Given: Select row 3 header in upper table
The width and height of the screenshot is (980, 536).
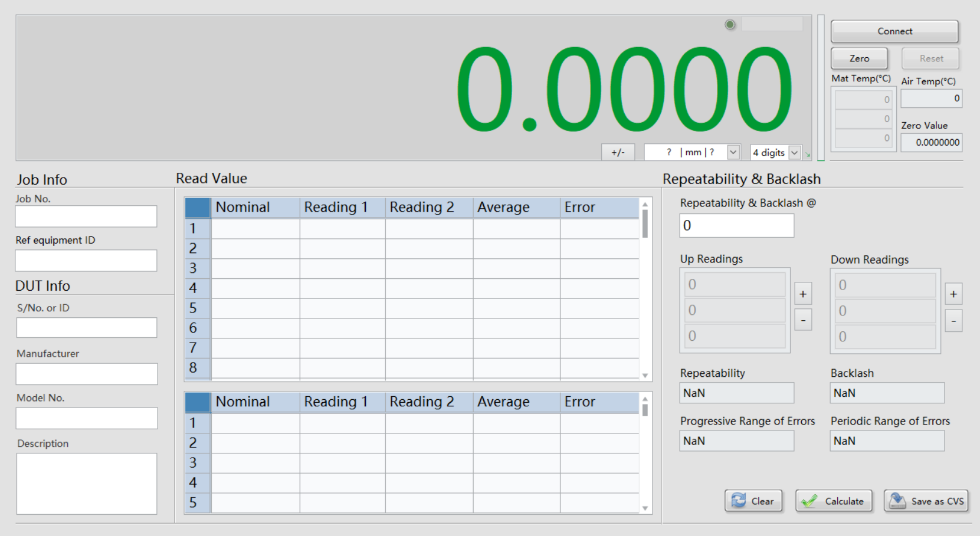Looking at the screenshot, I should tap(198, 268).
